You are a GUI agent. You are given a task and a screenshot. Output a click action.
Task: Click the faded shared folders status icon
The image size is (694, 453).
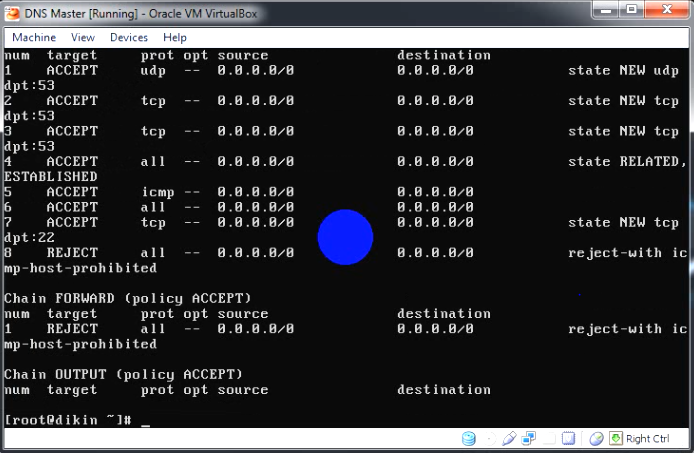[548, 438]
